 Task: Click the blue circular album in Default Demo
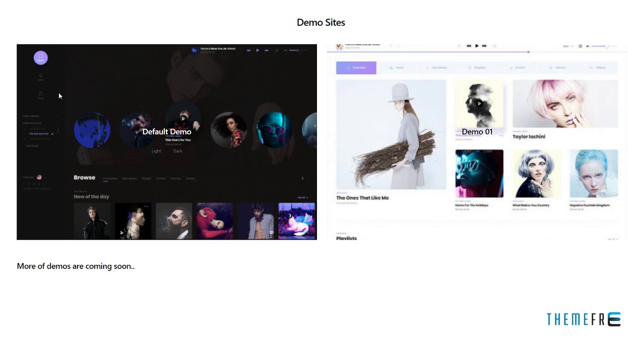[92, 130]
